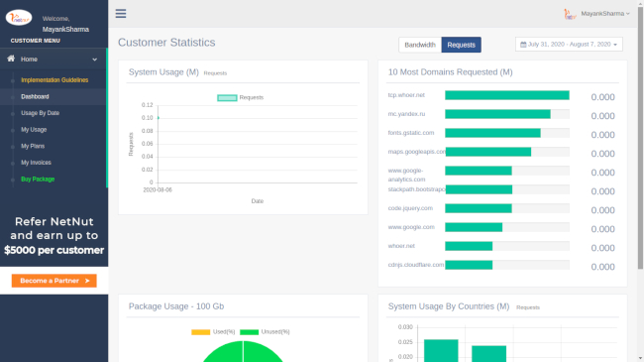Click the Home house icon
The image size is (644, 362).
pyautogui.click(x=11, y=59)
